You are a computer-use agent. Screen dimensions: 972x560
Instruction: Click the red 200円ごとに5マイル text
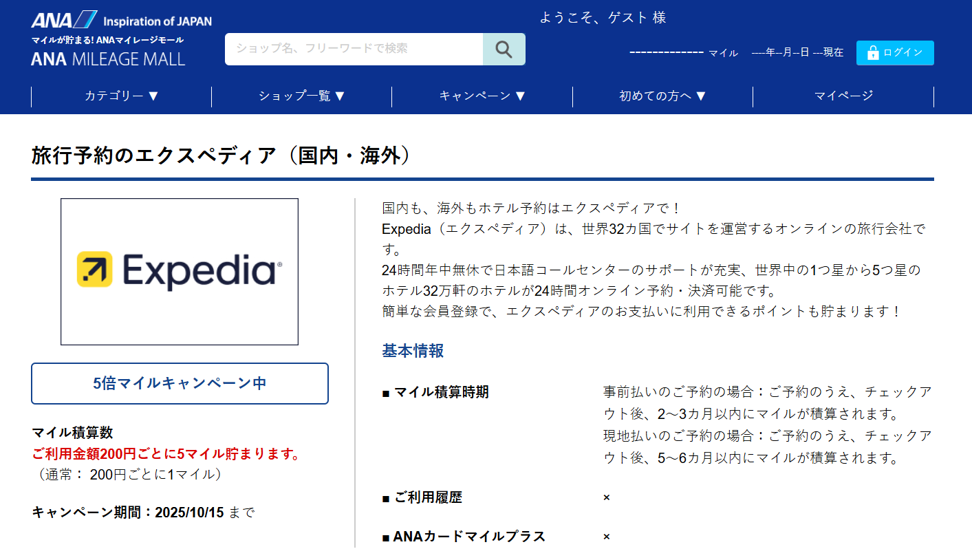tap(166, 454)
